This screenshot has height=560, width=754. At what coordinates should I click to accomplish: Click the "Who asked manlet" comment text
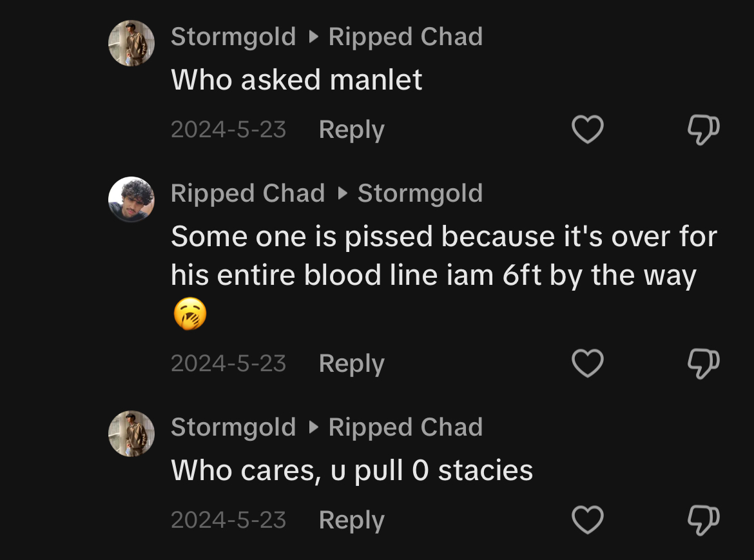(296, 80)
